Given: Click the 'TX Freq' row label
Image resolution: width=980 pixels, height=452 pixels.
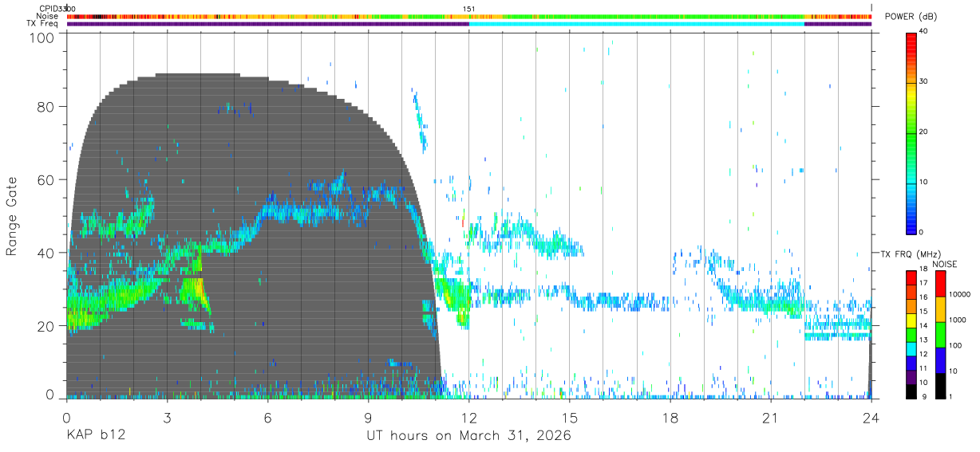Looking at the screenshot, I should tap(43, 24).
